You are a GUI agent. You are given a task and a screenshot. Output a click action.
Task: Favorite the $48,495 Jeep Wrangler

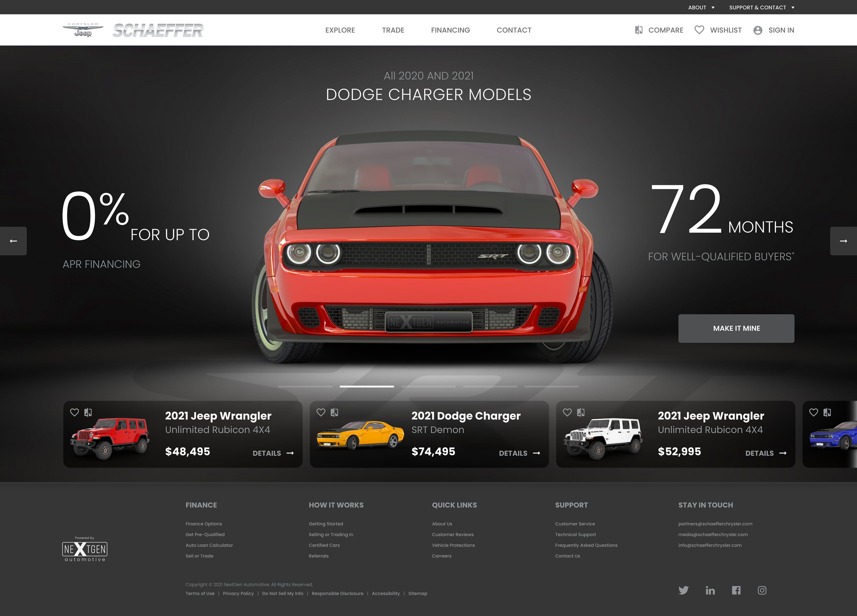75,412
